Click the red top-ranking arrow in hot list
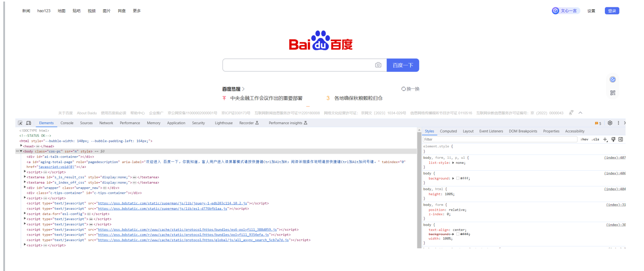 click(x=224, y=98)
